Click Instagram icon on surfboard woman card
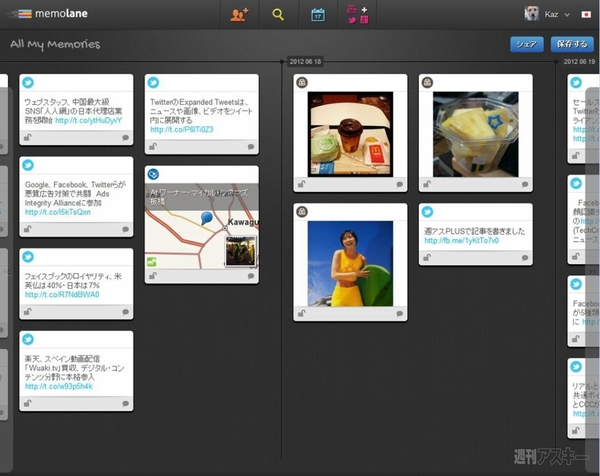 pyautogui.click(x=302, y=212)
